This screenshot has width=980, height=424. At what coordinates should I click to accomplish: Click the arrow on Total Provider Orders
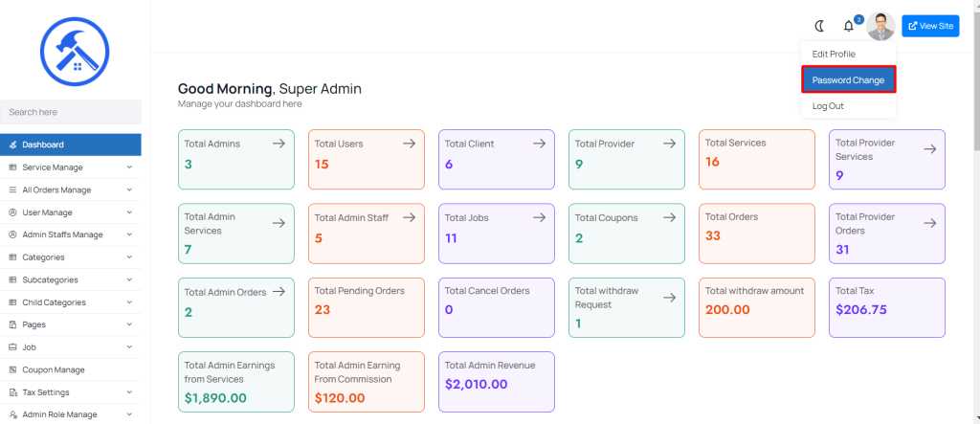tap(930, 223)
